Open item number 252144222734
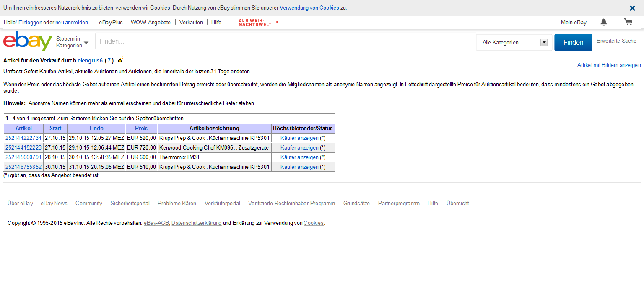The image size is (644, 281). (x=23, y=138)
